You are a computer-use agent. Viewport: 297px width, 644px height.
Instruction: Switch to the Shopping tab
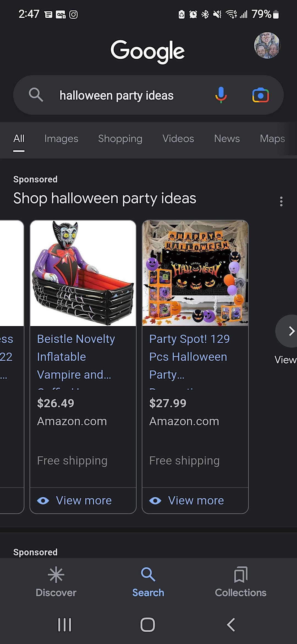(x=120, y=139)
